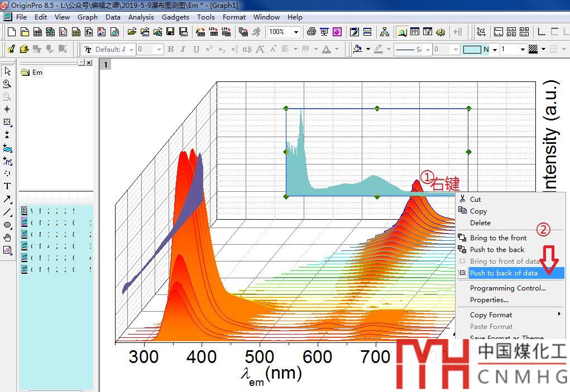
Task: Select the Zoom In tool
Action: pos(7,84)
